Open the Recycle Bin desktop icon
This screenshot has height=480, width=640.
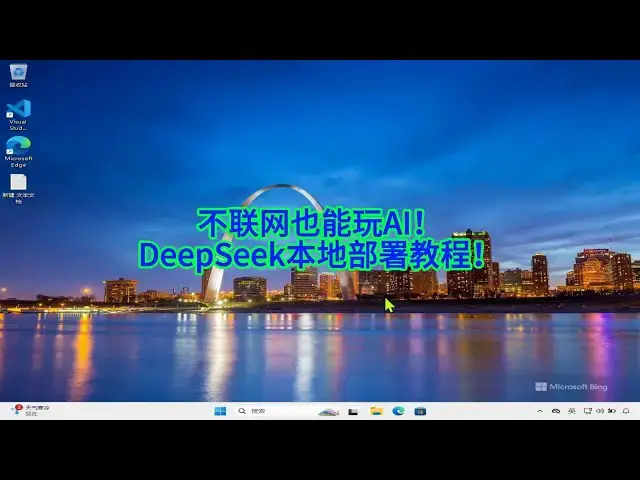tap(18, 76)
